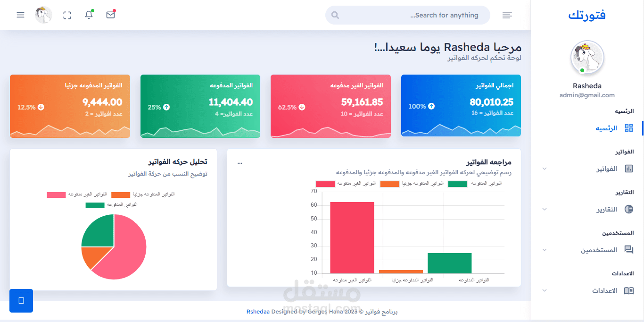Viewport: 644px width, 322px height.
Task: Select the الفواتير invoices sidebar icon
Action: tap(628, 169)
